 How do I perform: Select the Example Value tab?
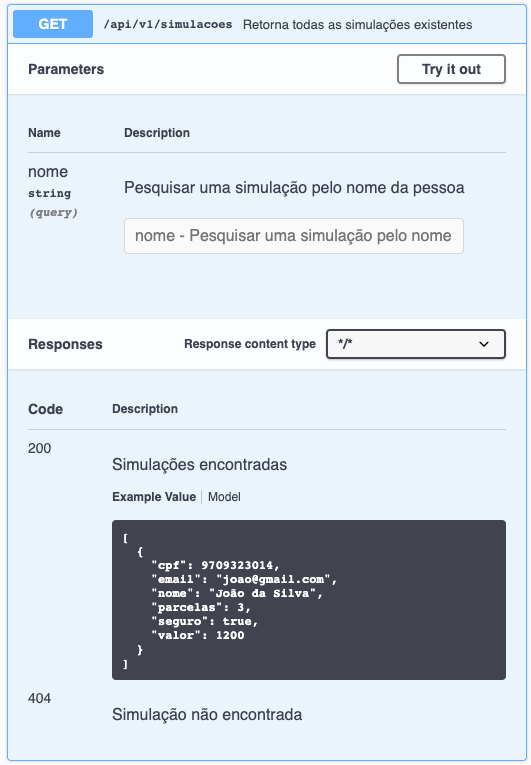[x=154, y=497]
